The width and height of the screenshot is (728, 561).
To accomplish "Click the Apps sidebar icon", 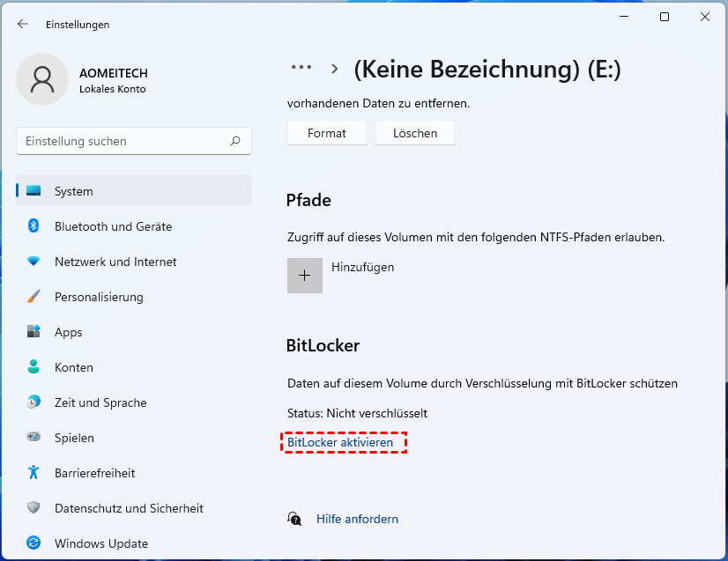I will point(33,332).
